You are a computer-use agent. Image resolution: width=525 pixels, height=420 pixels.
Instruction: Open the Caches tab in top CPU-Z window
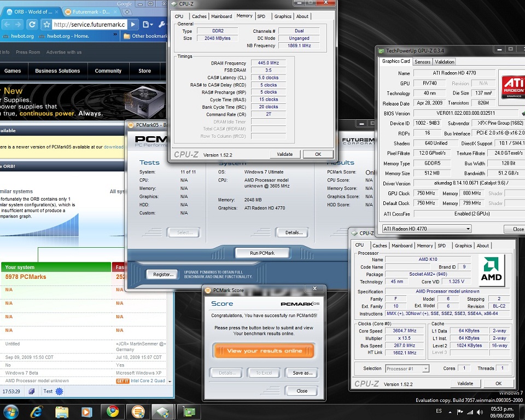tap(199, 16)
